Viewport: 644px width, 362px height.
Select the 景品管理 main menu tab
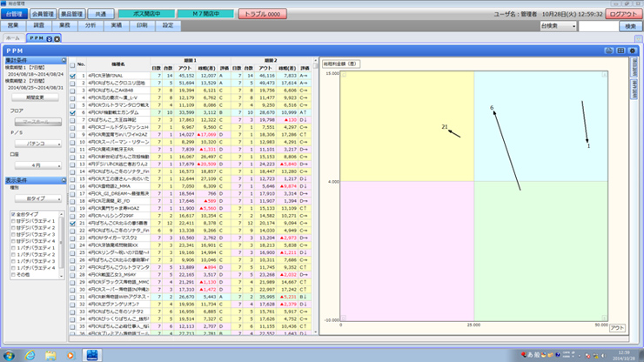coord(72,14)
